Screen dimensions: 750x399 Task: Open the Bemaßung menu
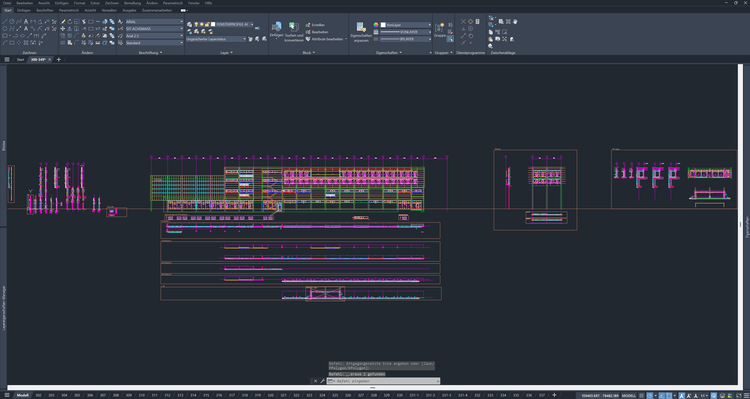click(132, 3)
